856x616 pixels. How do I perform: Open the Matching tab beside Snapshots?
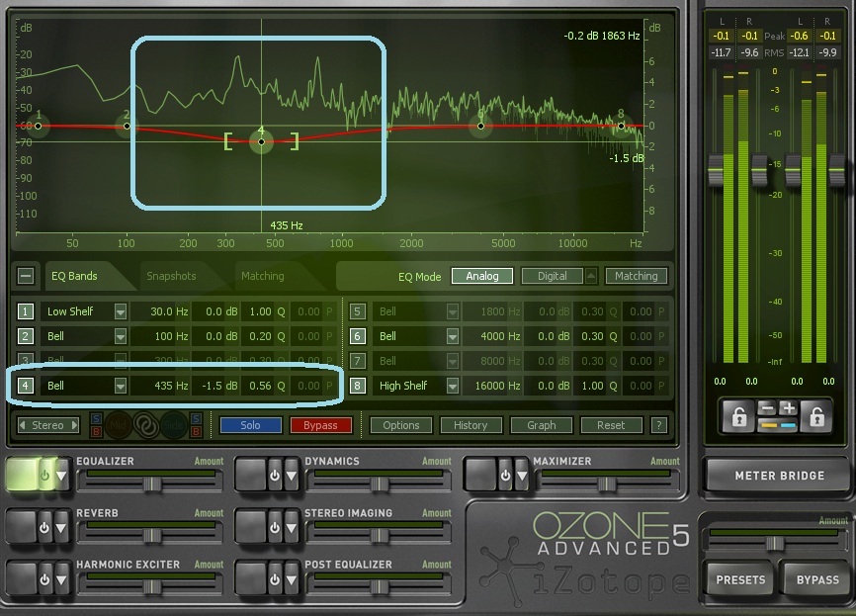(263, 276)
